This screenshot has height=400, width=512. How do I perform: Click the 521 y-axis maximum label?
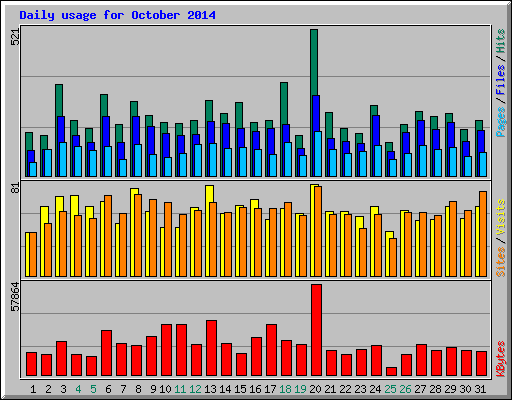coord(15,36)
